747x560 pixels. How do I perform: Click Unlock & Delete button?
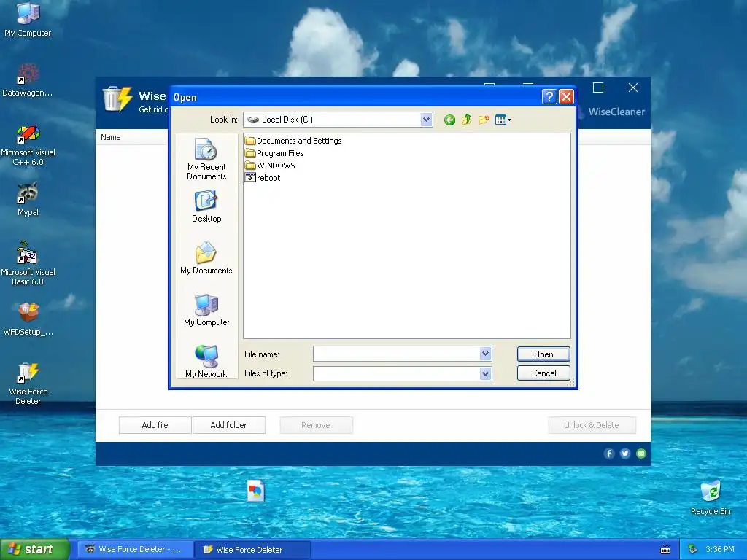592,425
